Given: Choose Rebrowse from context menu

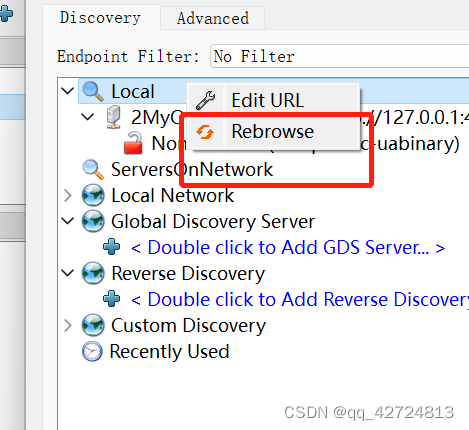Looking at the screenshot, I should click(273, 131).
